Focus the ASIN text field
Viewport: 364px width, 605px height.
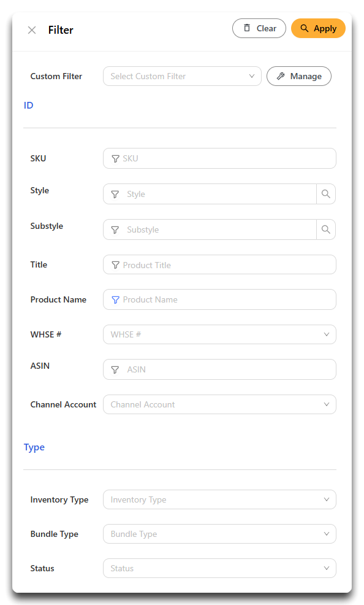219,369
